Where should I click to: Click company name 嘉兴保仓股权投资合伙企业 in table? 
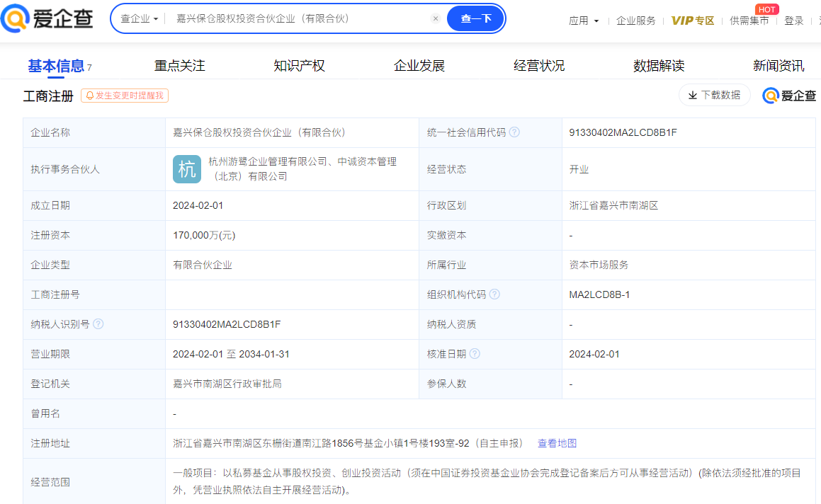pyautogui.click(x=259, y=132)
